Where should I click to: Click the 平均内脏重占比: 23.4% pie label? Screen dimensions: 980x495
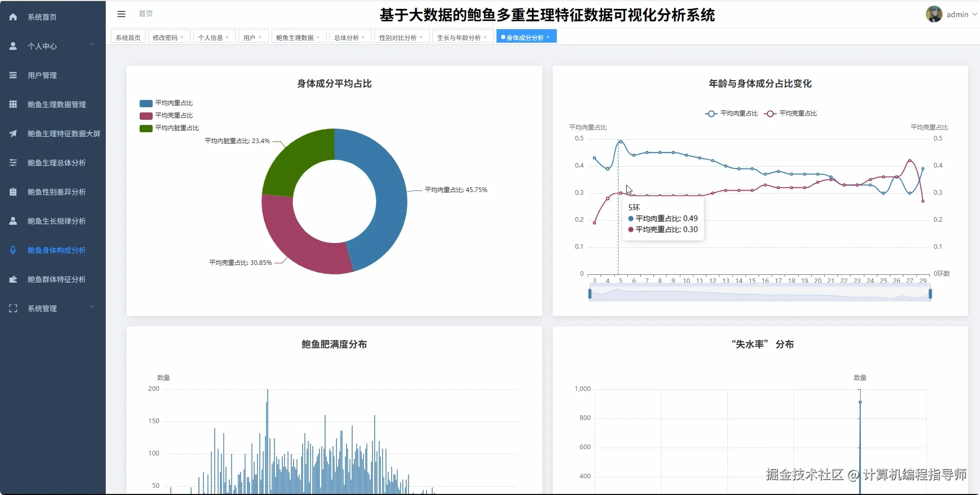coord(238,141)
